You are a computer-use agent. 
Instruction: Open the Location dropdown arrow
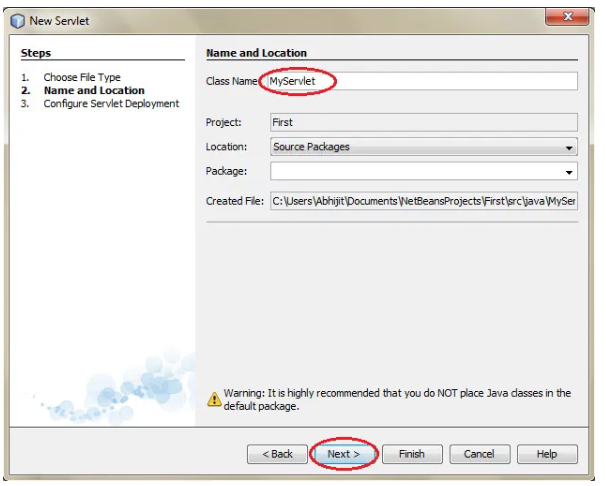569,147
